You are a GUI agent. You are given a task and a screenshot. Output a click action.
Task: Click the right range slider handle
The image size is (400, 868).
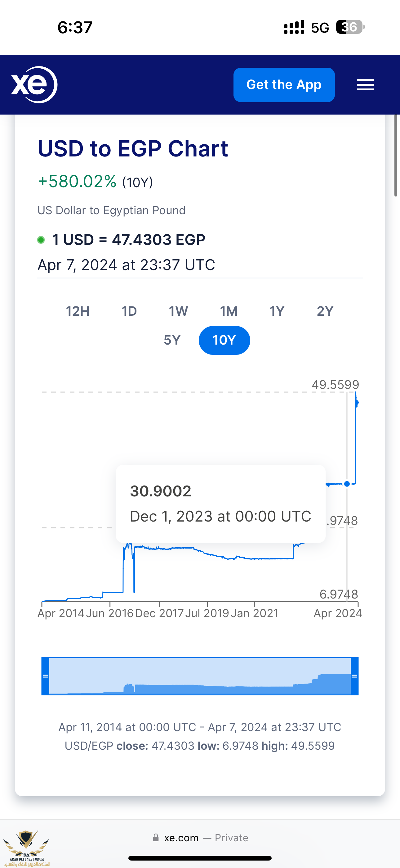point(354,676)
